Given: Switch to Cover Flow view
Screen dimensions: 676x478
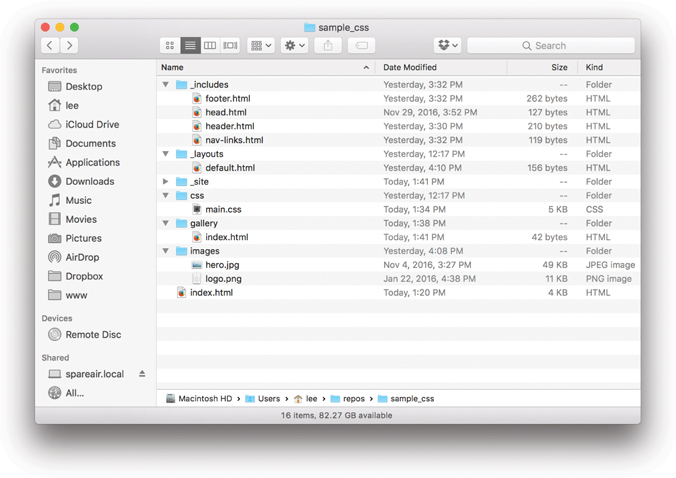Looking at the screenshot, I should pos(230,45).
